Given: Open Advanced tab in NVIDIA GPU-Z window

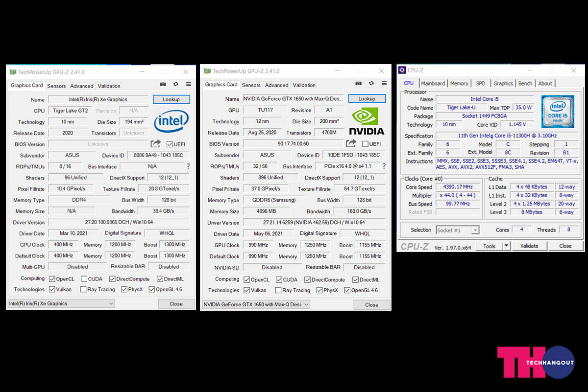Looking at the screenshot, I should pos(277,85).
